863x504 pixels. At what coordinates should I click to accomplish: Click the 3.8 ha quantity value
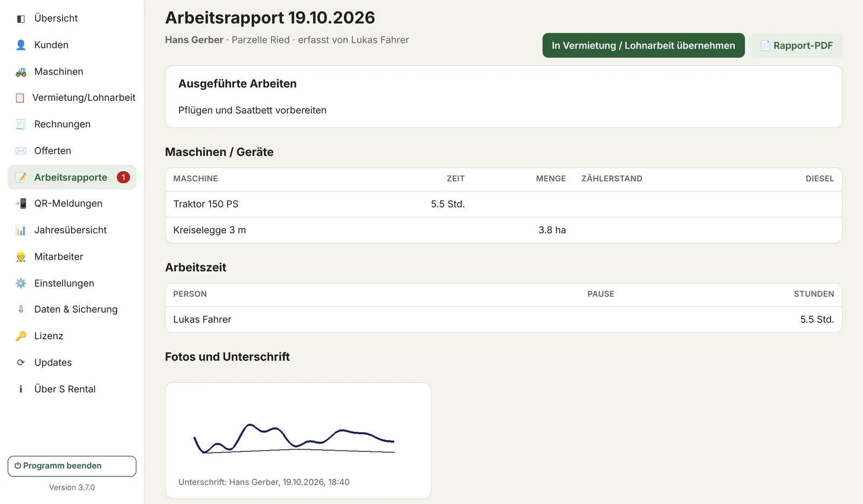tap(552, 230)
